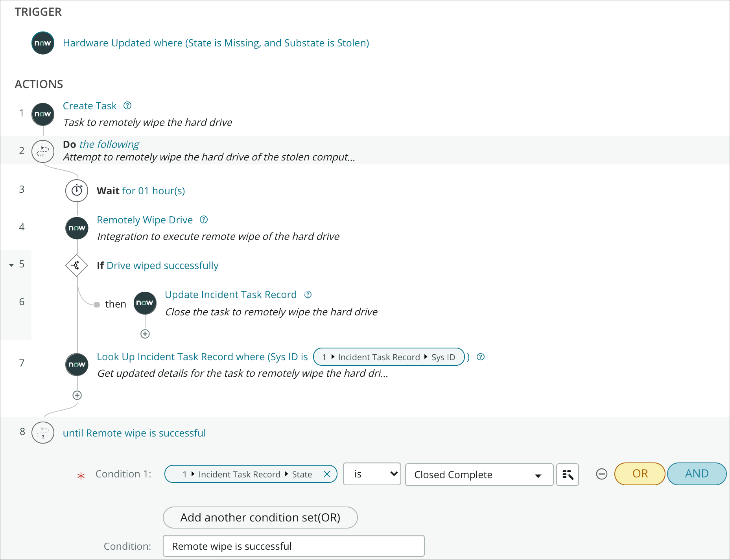Open help for Look Up Incident Task Record
730x560 pixels.
click(481, 357)
